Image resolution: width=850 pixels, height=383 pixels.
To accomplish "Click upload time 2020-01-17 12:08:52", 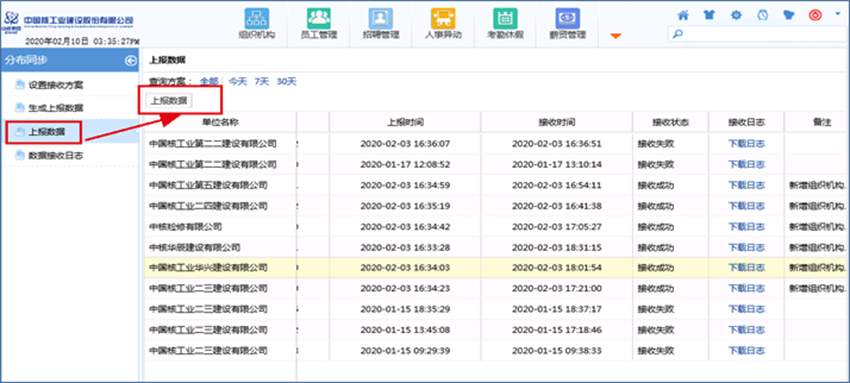I will click(405, 164).
